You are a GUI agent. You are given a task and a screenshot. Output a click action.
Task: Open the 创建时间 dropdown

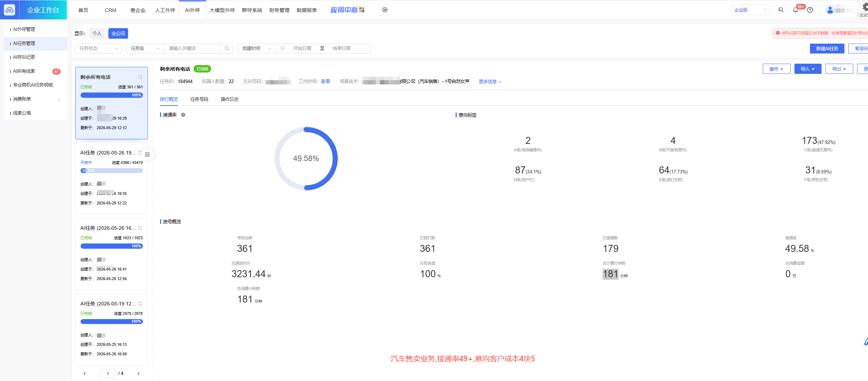point(256,48)
